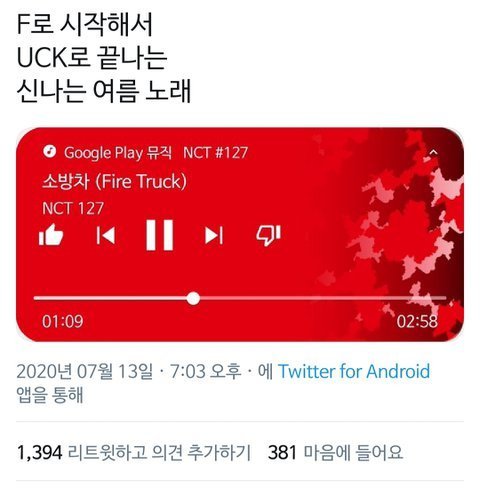Image resolution: width=480 pixels, height=488 pixels.
Task: Pause the Fire Truck song
Action: coord(160,235)
